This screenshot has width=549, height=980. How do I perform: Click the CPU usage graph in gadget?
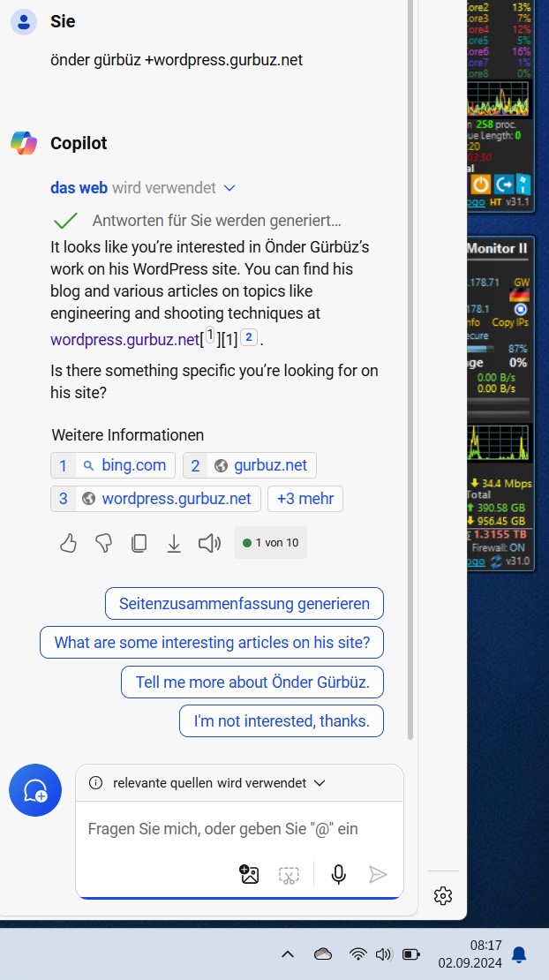pos(499,99)
